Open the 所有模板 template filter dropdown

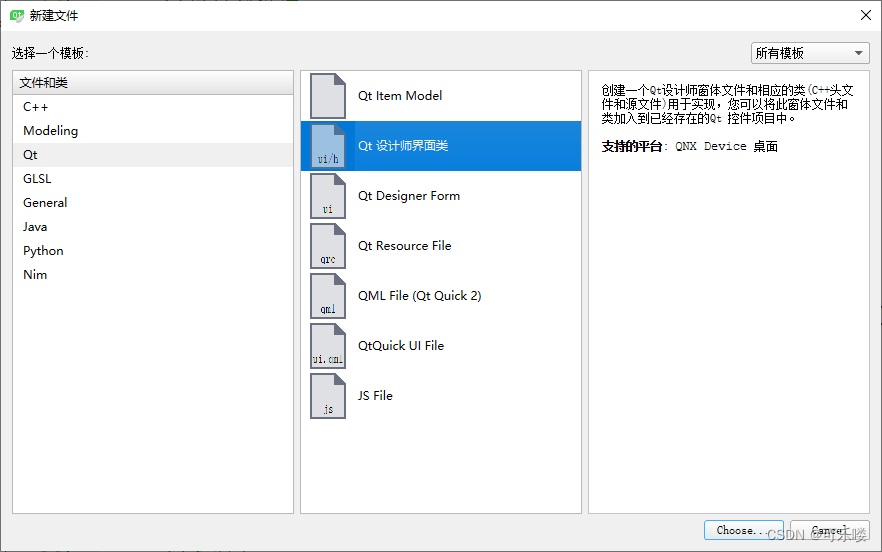810,54
